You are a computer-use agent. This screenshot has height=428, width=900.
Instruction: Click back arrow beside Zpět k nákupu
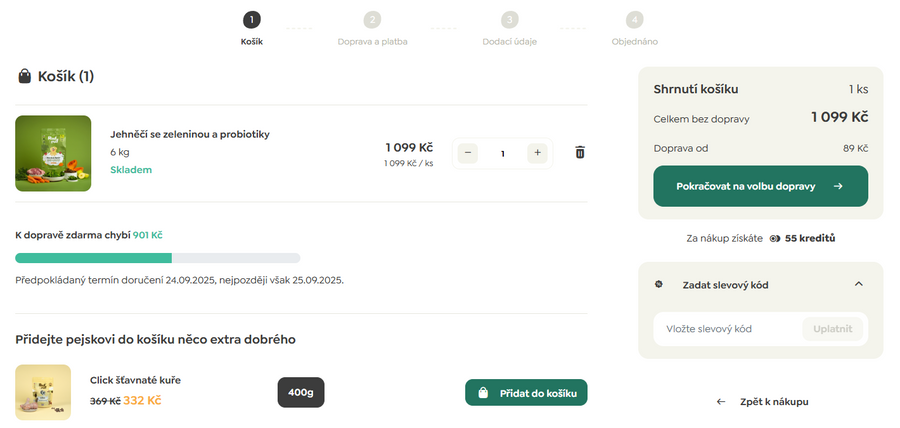point(721,401)
